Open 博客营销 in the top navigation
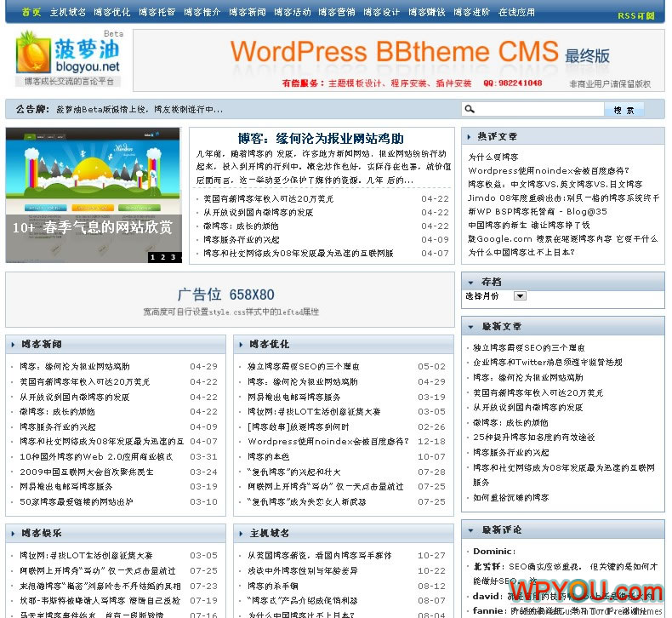The height and width of the screenshot is (618, 672). [337, 12]
